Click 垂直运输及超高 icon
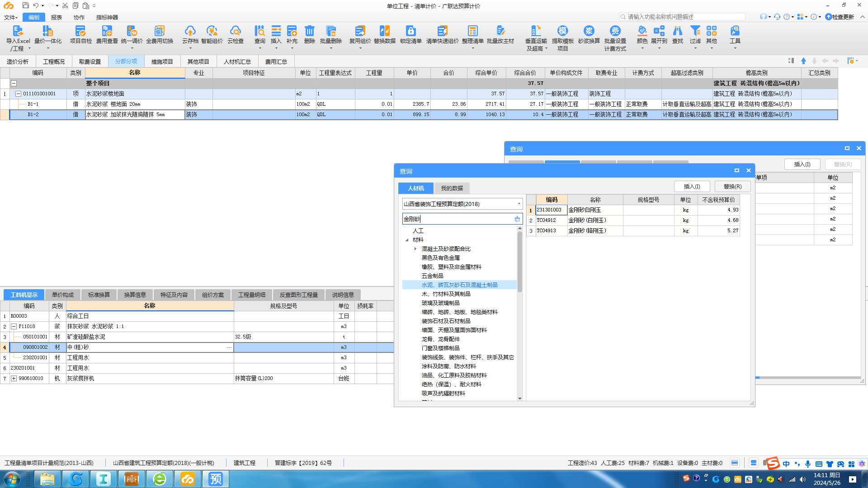 click(536, 31)
